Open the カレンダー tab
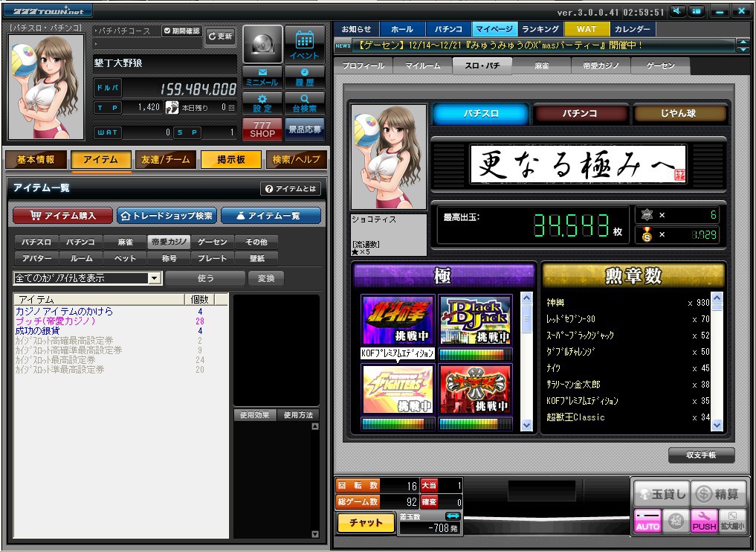This screenshot has width=756, height=552. [632, 30]
